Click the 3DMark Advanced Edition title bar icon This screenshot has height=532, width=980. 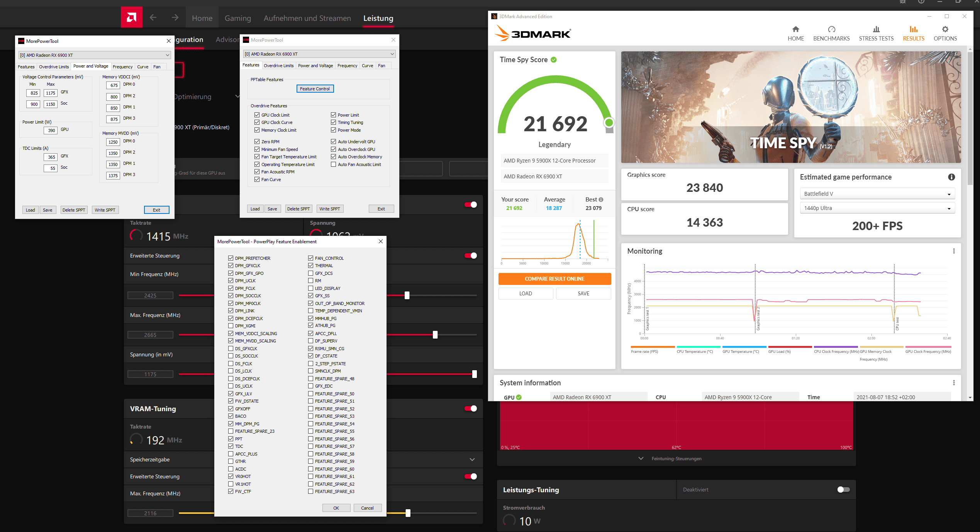(494, 16)
